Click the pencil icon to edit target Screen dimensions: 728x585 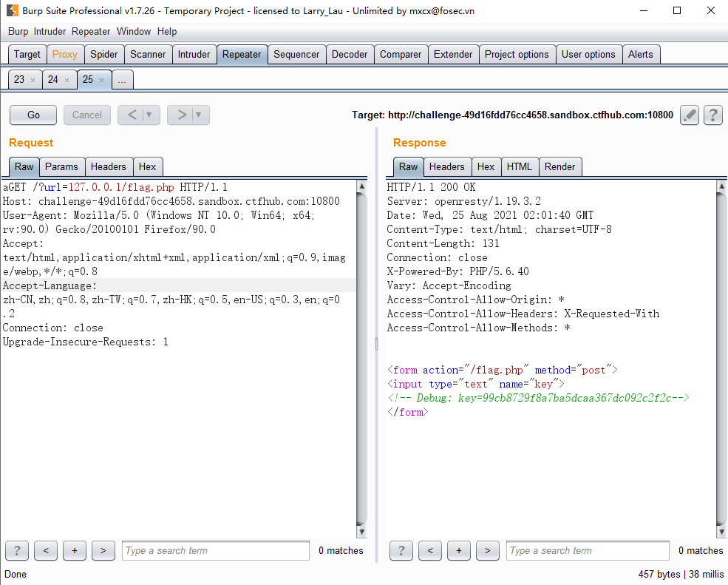click(690, 115)
